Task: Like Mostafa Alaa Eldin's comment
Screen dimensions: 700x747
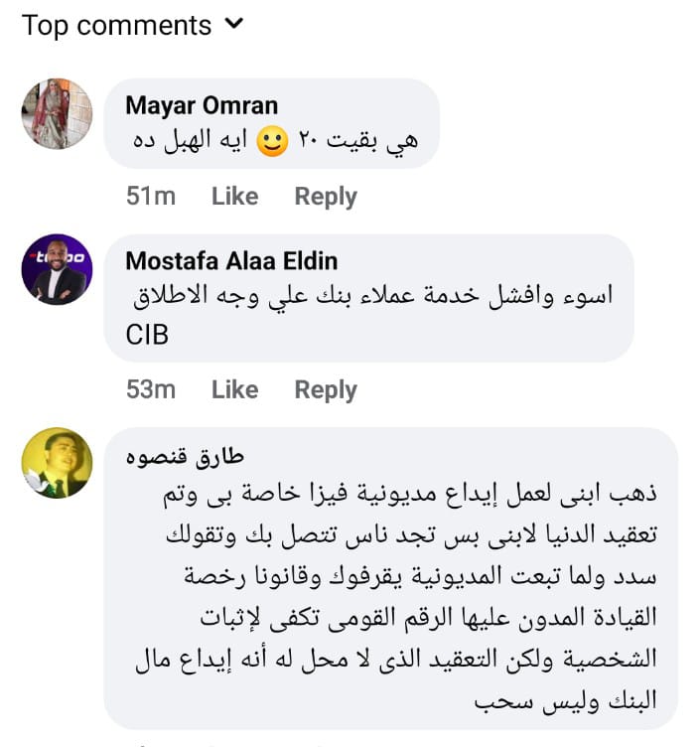Action: click(x=234, y=390)
